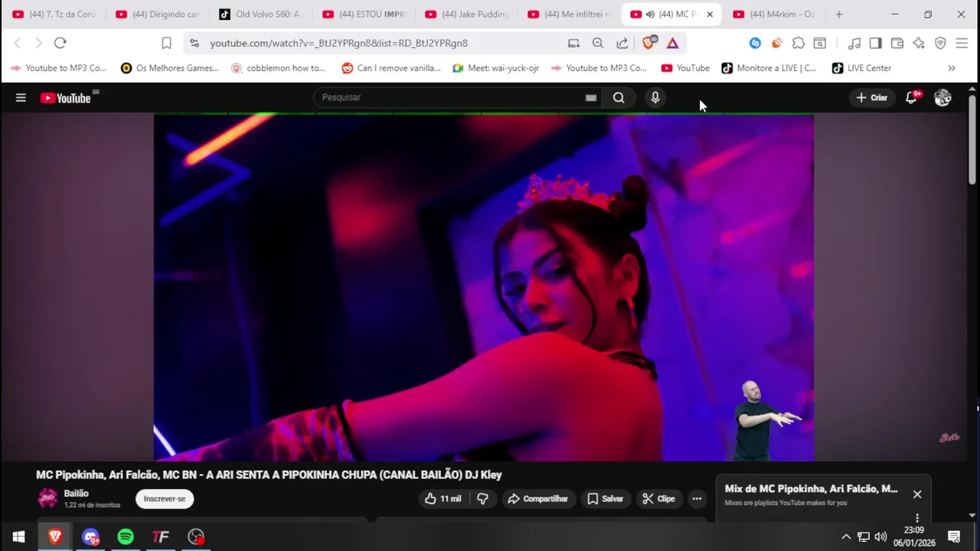
Task: Create a clip with Clipe button
Action: coord(658,499)
